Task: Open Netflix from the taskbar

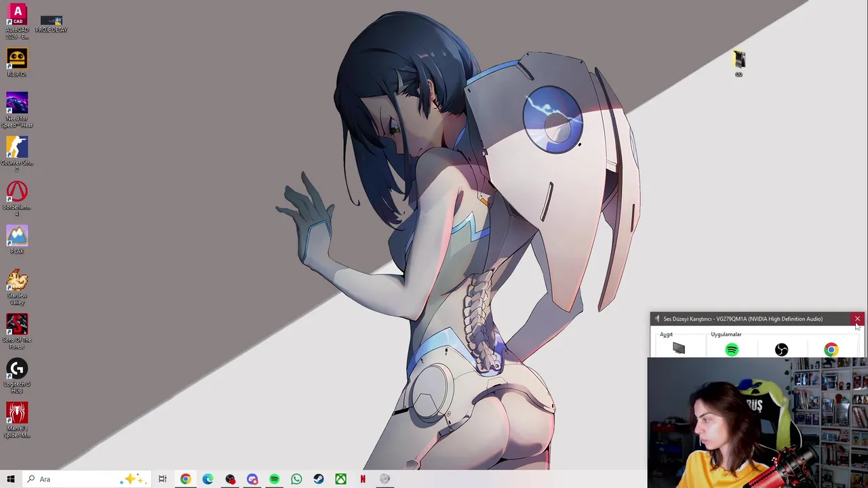Action: [x=363, y=479]
